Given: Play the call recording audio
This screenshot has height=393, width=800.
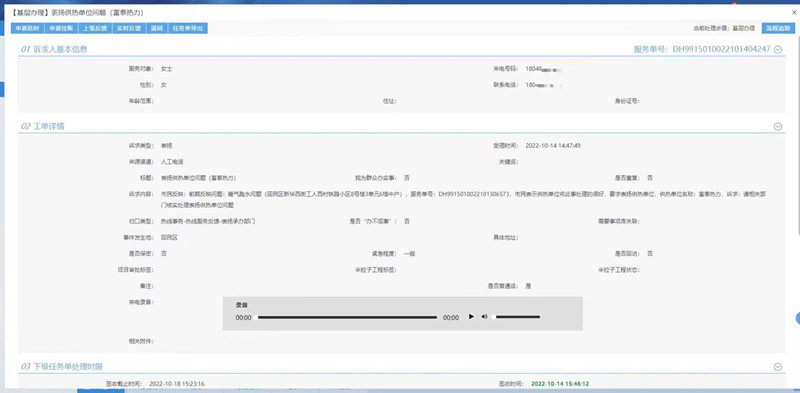Looking at the screenshot, I should coord(471,317).
